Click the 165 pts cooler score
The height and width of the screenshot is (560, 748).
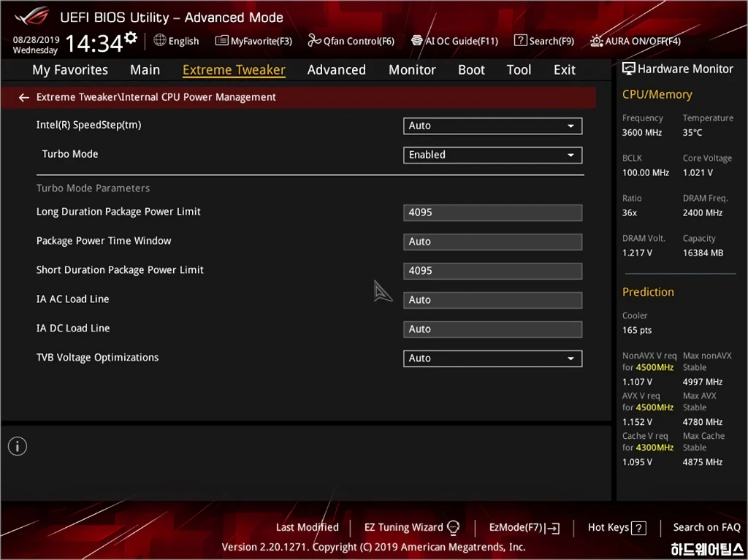(x=637, y=330)
